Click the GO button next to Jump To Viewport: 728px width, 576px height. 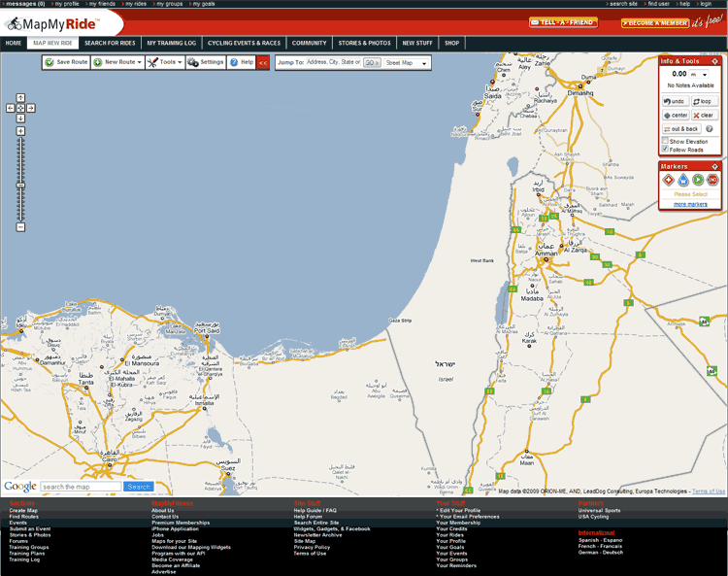[372, 63]
